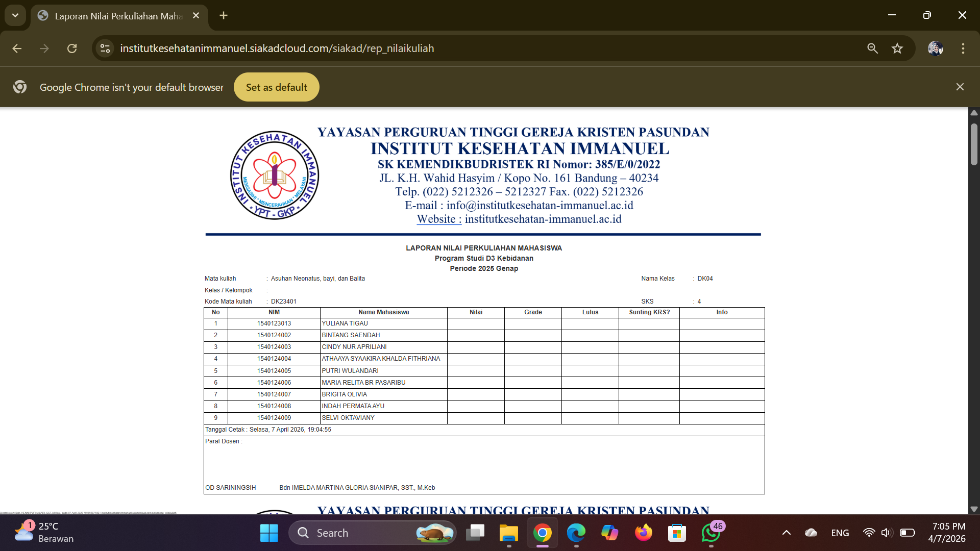980x551 pixels.
Task: Click NIM 1540124006
Action: coord(274,383)
